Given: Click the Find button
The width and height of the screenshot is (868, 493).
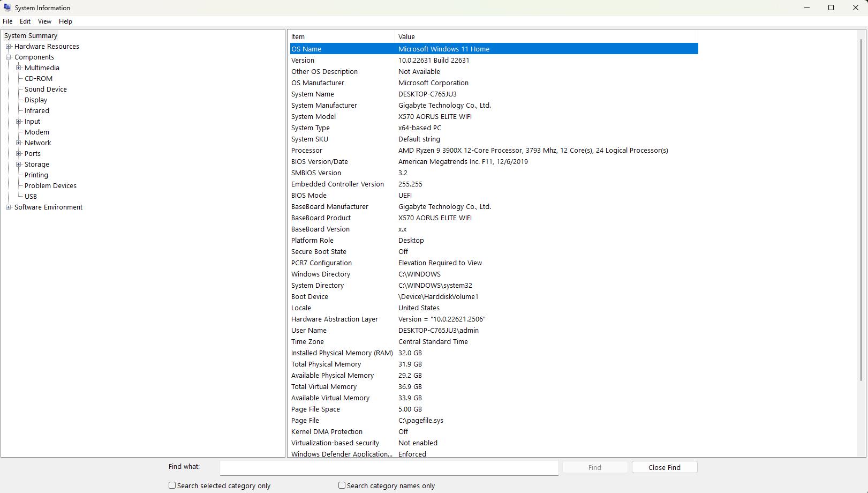Looking at the screenshot, I should tap(594, 468).
